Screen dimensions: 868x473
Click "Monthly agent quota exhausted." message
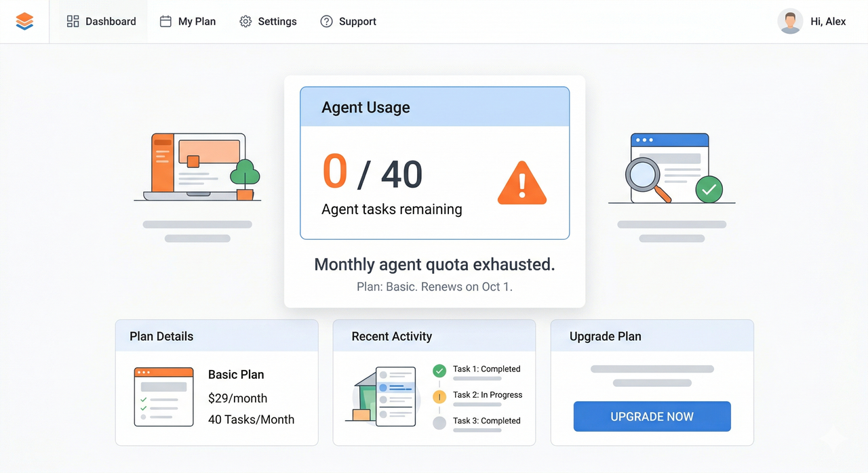[x=435, y=264]
